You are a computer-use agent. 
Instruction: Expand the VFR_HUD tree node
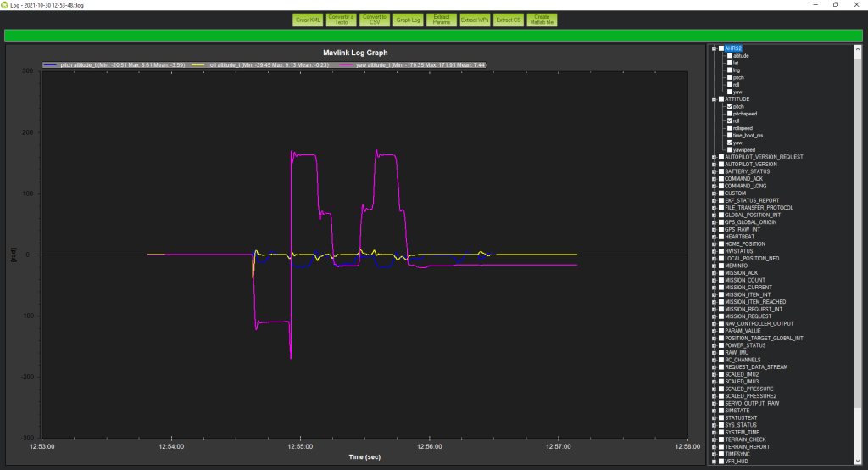click(x=714, y=461)
